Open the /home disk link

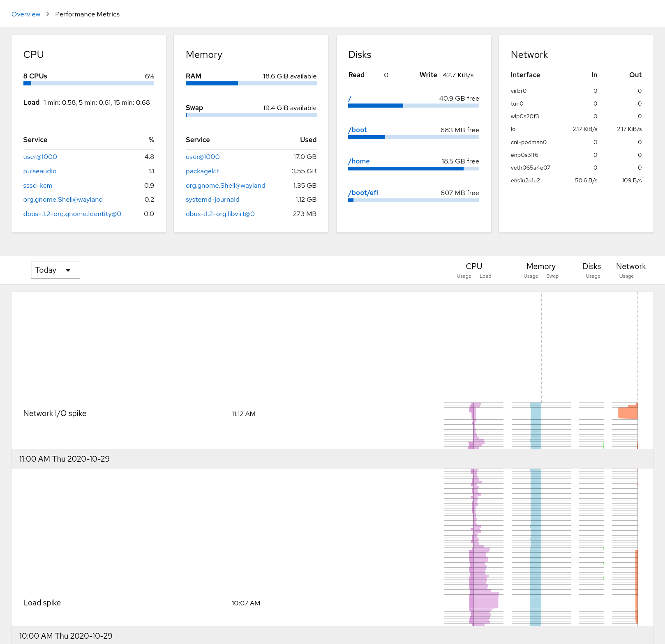[359, 161]
